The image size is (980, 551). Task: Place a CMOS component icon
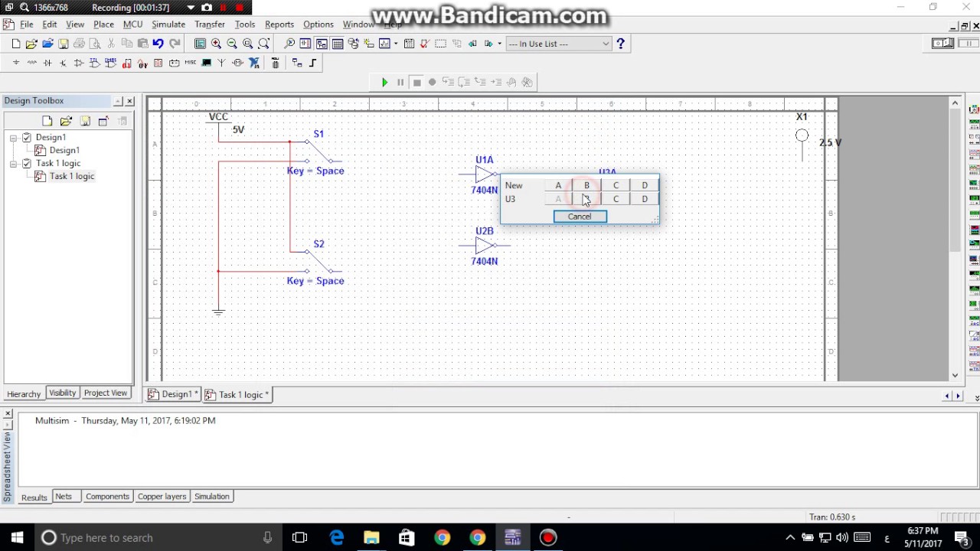click(111, 63)
